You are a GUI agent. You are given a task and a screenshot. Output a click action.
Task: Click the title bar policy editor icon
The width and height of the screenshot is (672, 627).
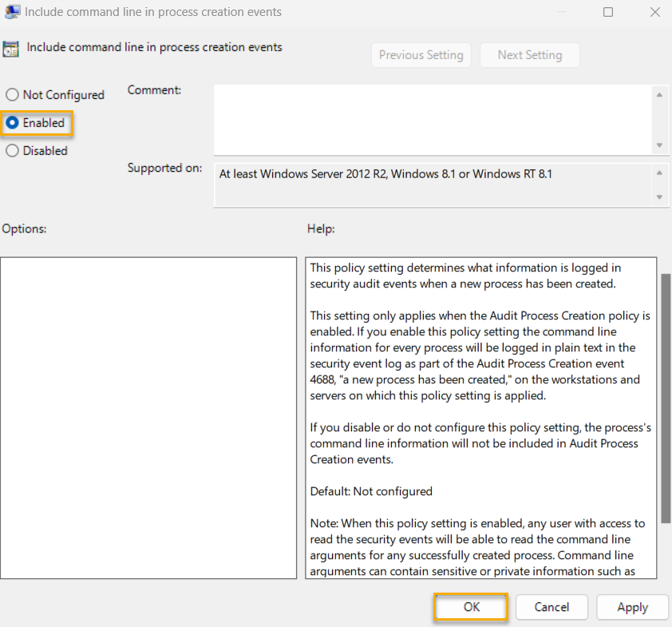pos(13,12)
